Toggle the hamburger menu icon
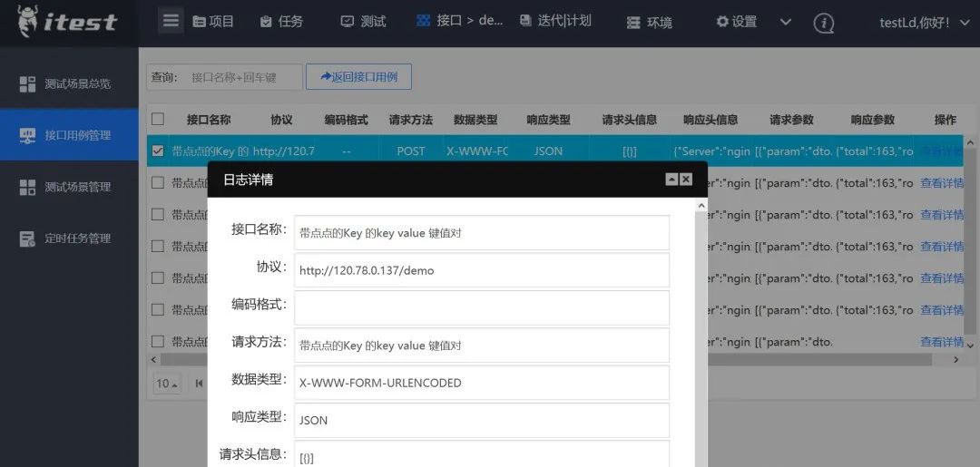 pos(171,21)
